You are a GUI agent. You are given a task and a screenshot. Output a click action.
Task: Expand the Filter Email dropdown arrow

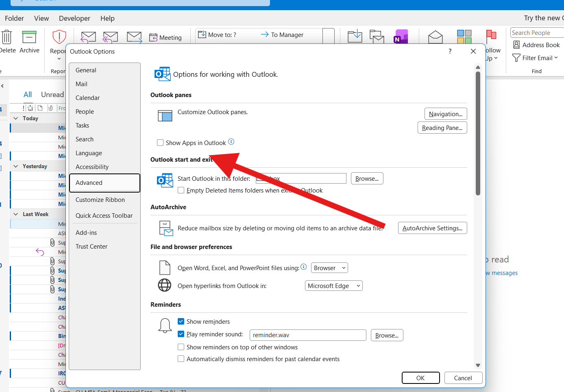[x=556, y=58]
